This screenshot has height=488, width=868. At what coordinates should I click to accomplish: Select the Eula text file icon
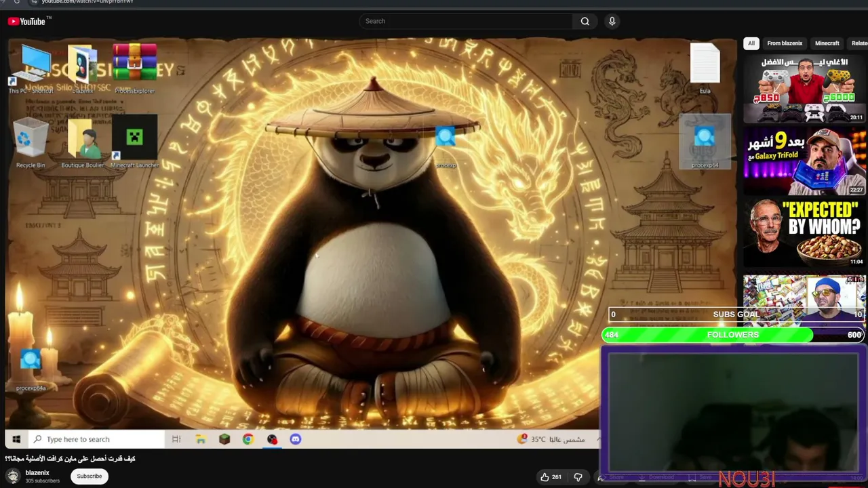point(705,68)
